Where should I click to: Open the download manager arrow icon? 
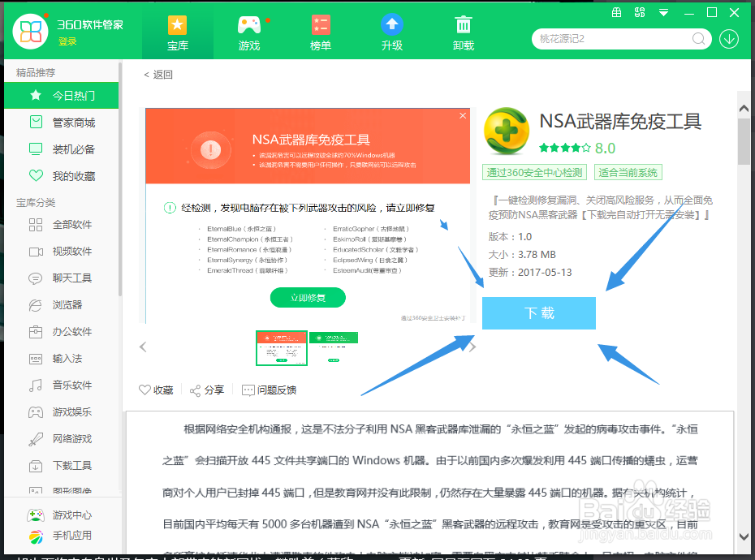click(x=729, y=39)
